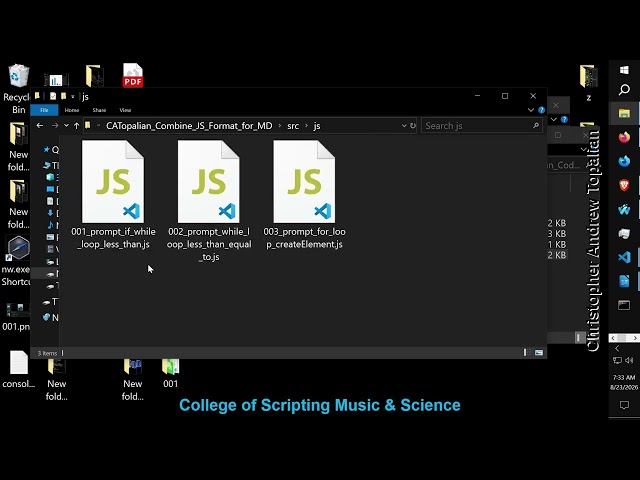The image size is (640, 480).
Task: Click the search magnifier icon
Action: click(536, 126)
